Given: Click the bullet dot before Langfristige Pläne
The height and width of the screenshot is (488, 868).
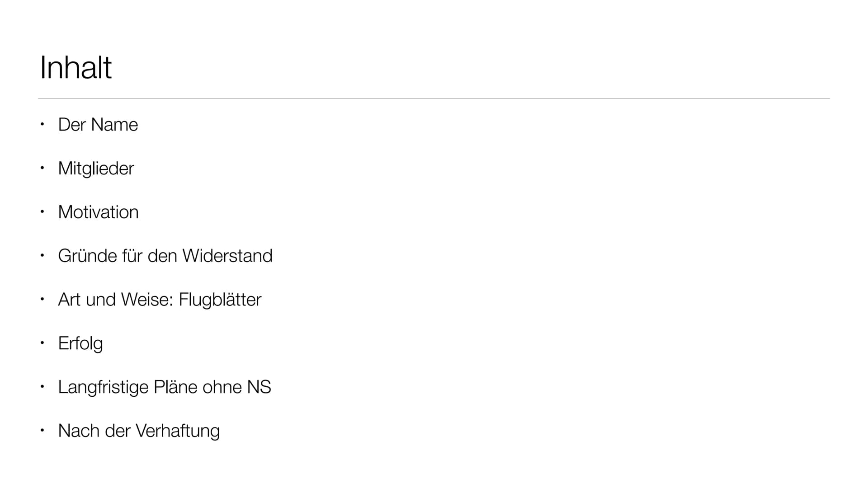Looking at the screenshot, I should (42, 386).
